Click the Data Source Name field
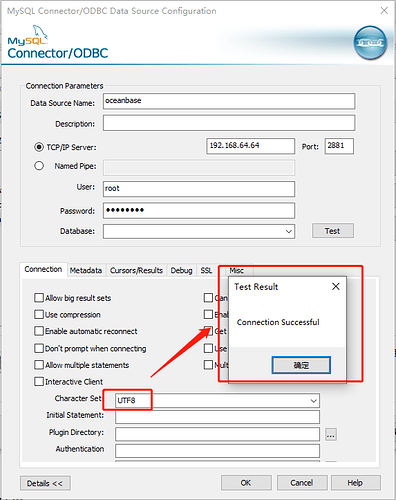The image size is (396, 500). 229,101
